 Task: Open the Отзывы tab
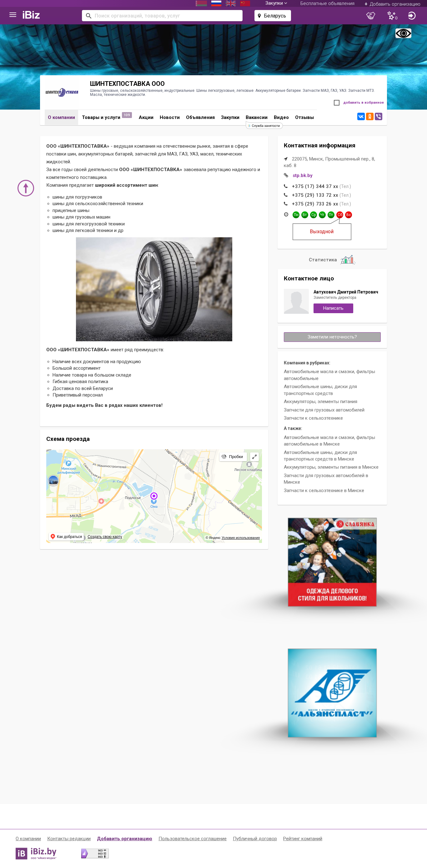tap(304, 117)
